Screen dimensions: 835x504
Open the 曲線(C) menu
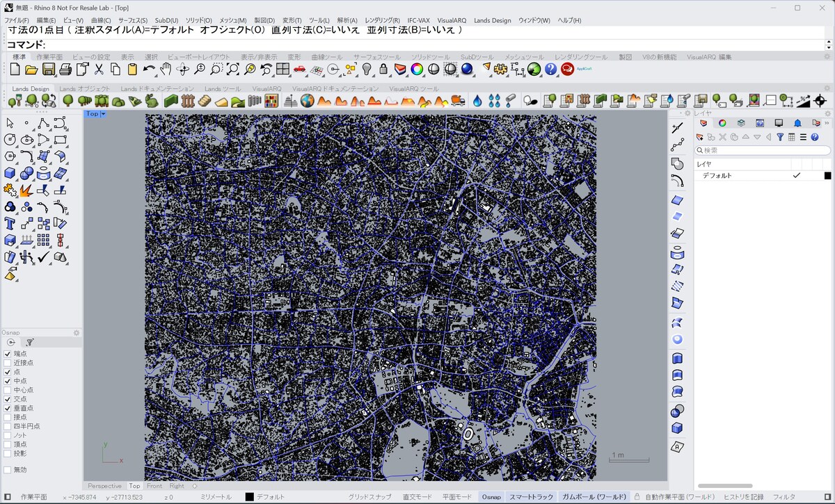(101, 21)
